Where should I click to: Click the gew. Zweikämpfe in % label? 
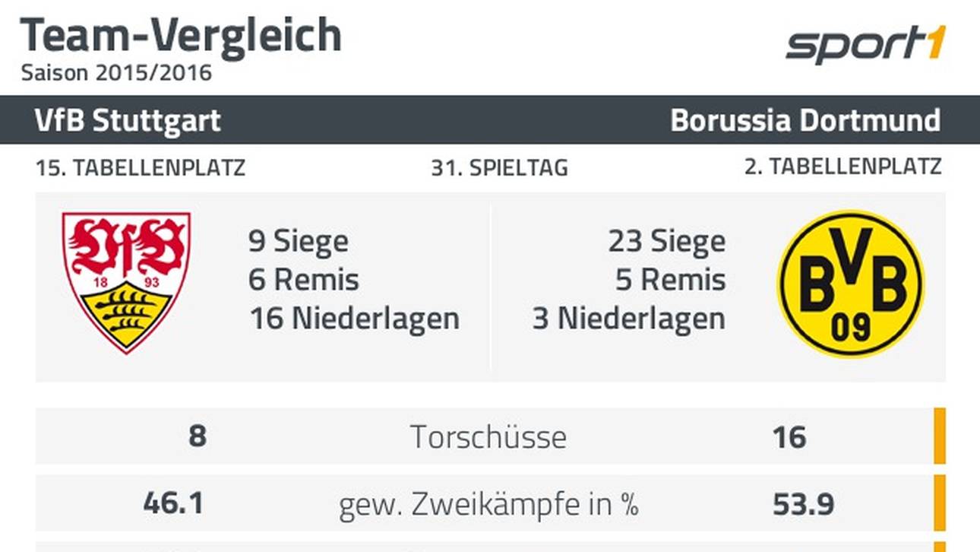click(488, 504)
